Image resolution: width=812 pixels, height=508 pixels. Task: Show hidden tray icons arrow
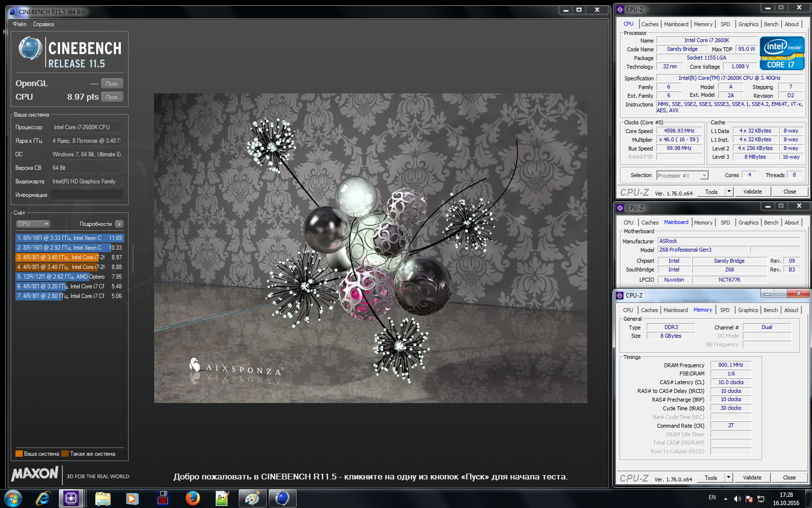pos(725,498)
